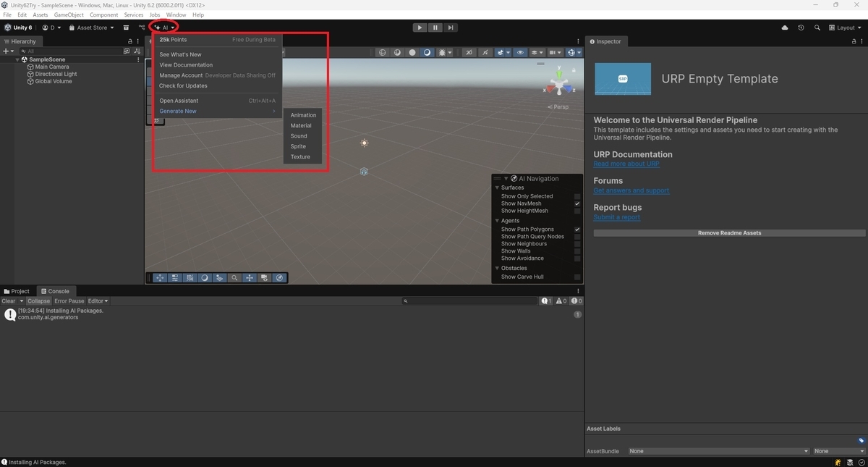This screenshot has height=467, width=868.
Task: Open the Undo History clock icon
Action: 801,28
